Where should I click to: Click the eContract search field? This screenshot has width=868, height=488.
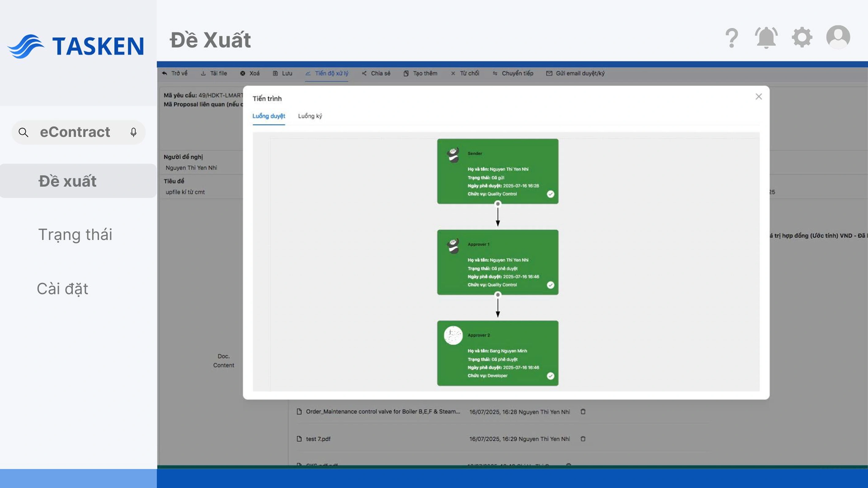click(x=78, y=132)
